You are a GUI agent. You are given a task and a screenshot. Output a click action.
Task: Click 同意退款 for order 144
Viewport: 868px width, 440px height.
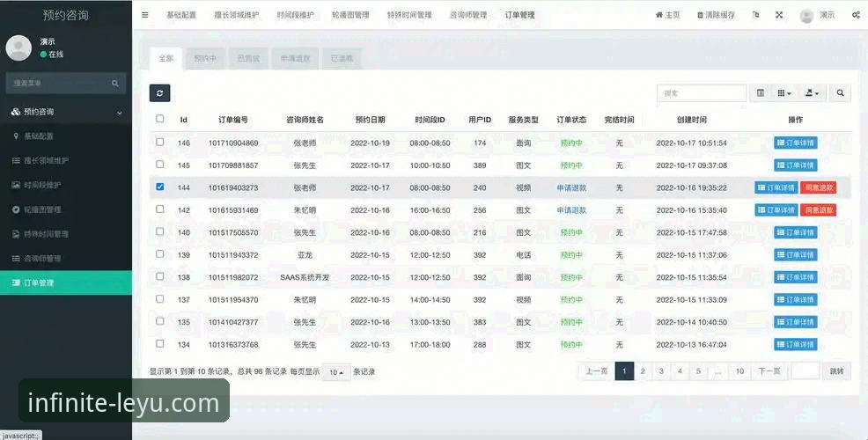tap(819, 187)
